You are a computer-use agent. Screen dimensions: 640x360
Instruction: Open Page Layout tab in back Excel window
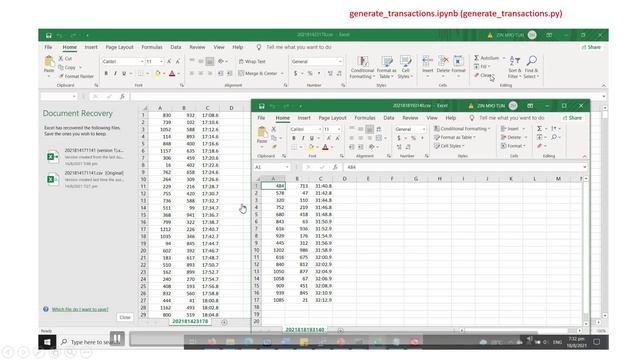point(119,47)
